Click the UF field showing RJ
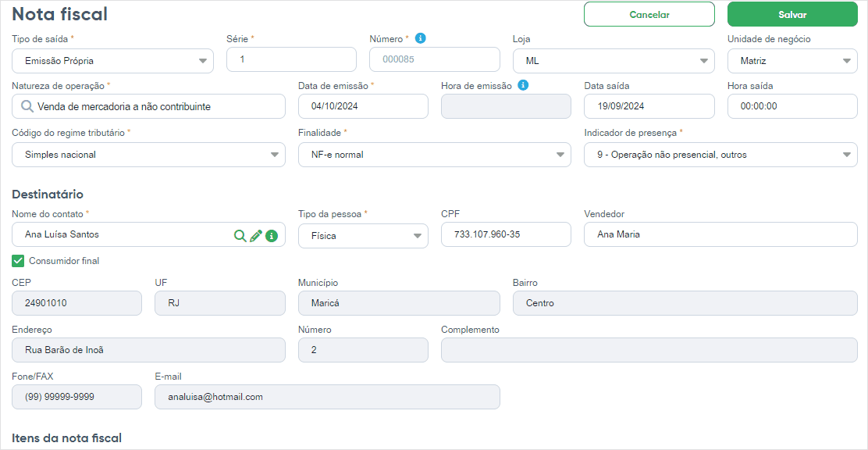Image resolution: width=868 pixels, height=450 pixels. [x=220, y=303]
